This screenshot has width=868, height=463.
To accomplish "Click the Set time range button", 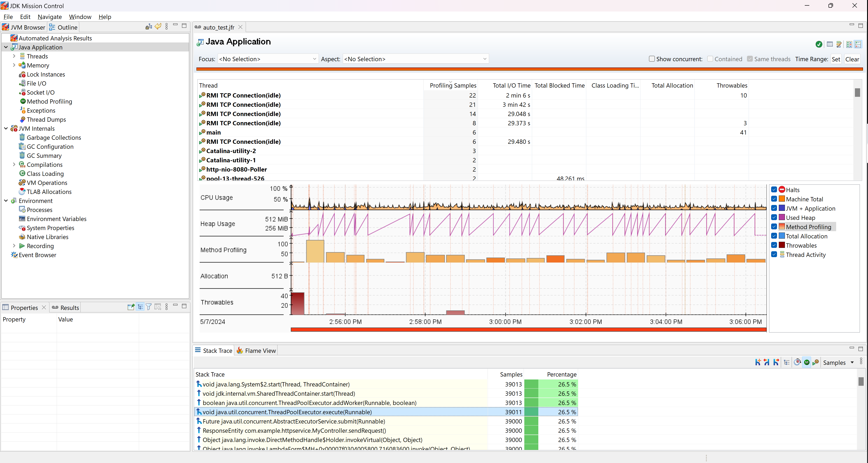I will [836, 59].
